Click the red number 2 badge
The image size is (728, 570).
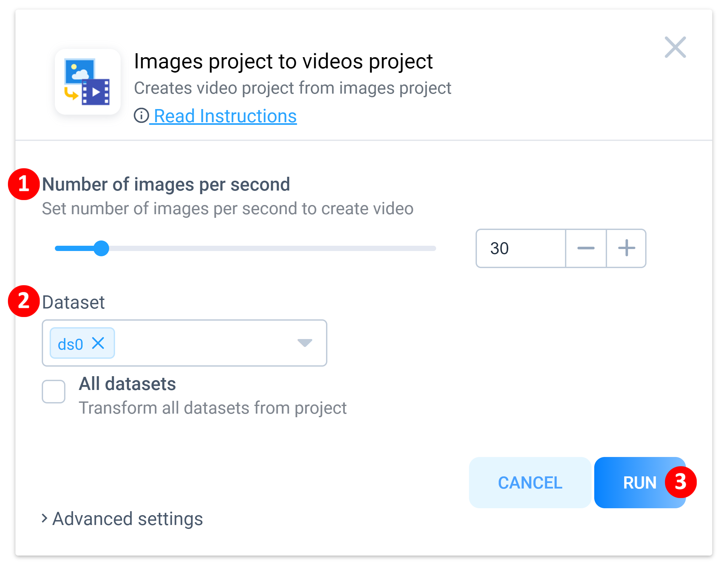(x=24, y=301)
